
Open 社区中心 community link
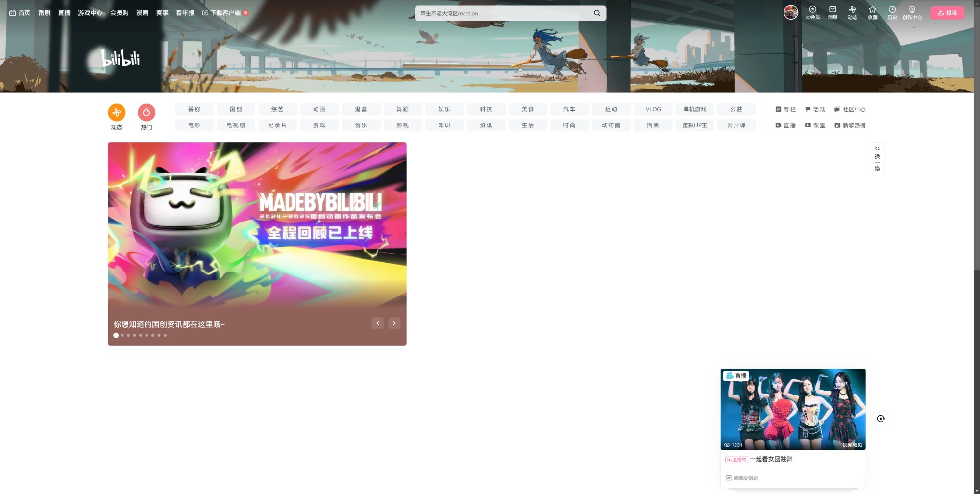(850, 109)
